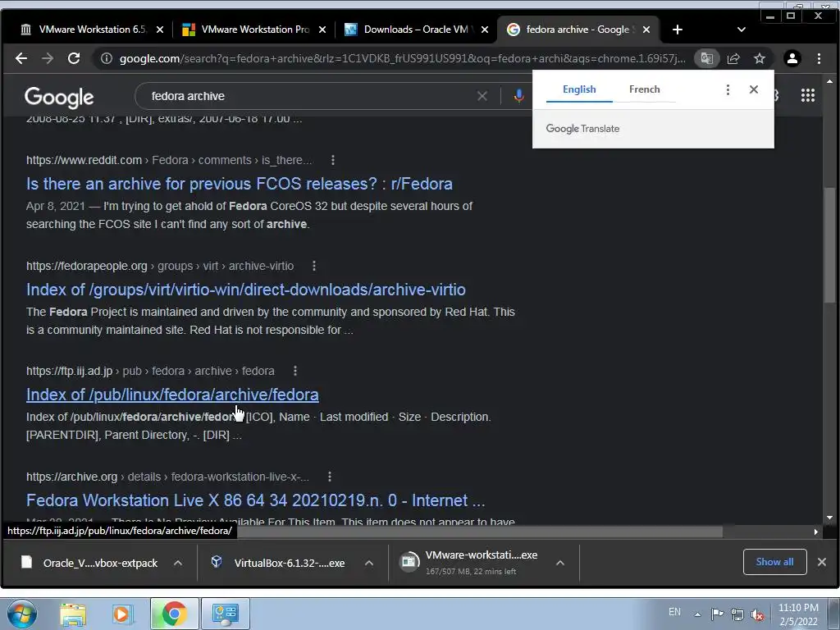Close the downloads bar
Image resolution: width=840 pixels, height=630 pixels.
822,562
